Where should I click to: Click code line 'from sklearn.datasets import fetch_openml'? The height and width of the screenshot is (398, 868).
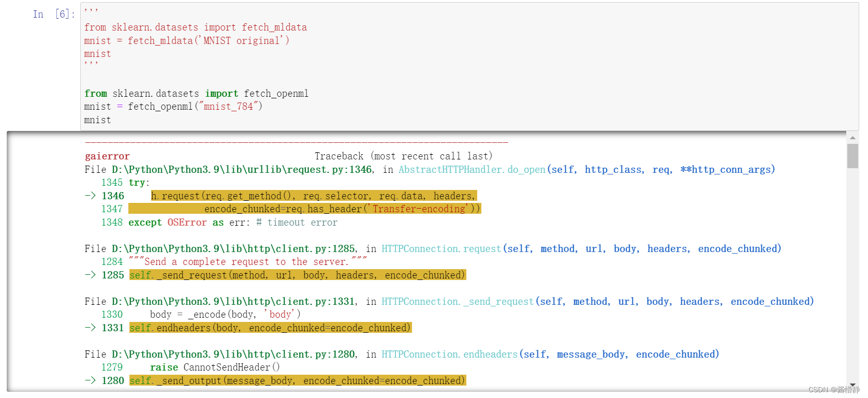196,94
